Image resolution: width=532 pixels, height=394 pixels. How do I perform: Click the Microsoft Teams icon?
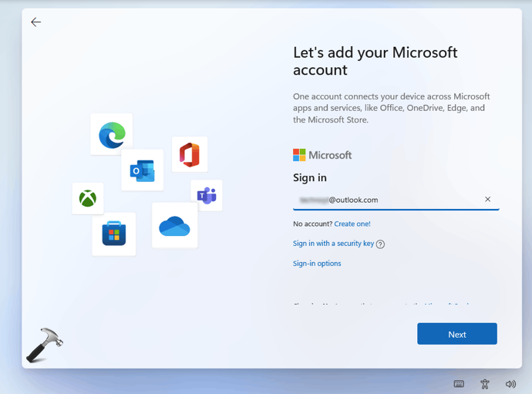207,195
